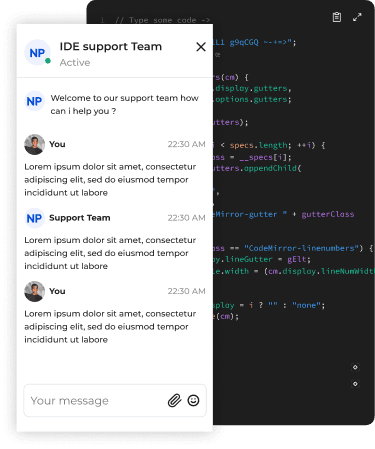Viewport: 375px width, 449px height.
Task: Click the "CodeMirror-linenumbers" string in code
Action: (x=301, y=248)
